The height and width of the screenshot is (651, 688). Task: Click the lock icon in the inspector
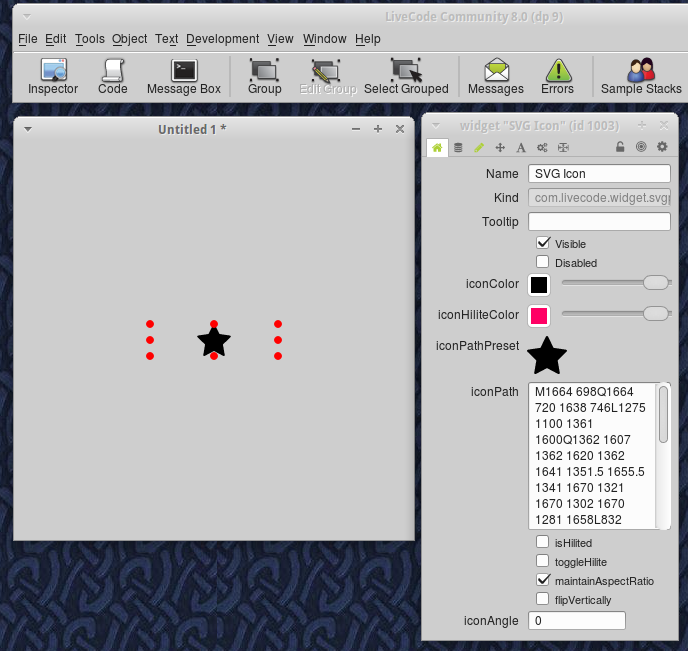click(x=620, y=147)
